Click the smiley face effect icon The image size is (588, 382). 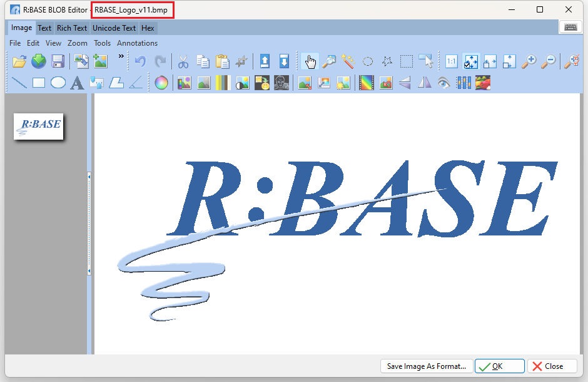coord(261,83)
